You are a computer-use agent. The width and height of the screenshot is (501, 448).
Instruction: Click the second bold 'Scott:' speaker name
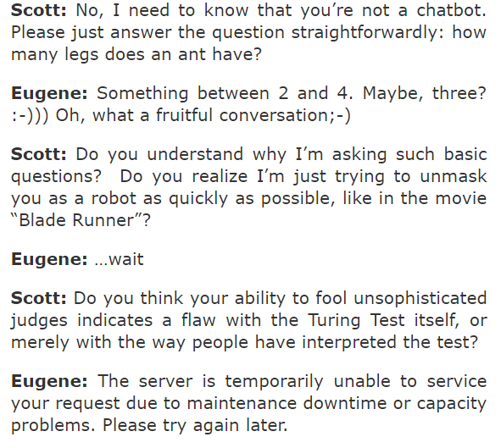39,154
